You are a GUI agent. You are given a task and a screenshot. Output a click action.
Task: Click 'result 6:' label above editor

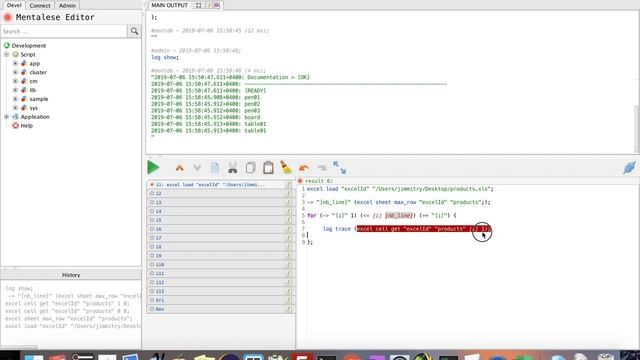[319, 181]
